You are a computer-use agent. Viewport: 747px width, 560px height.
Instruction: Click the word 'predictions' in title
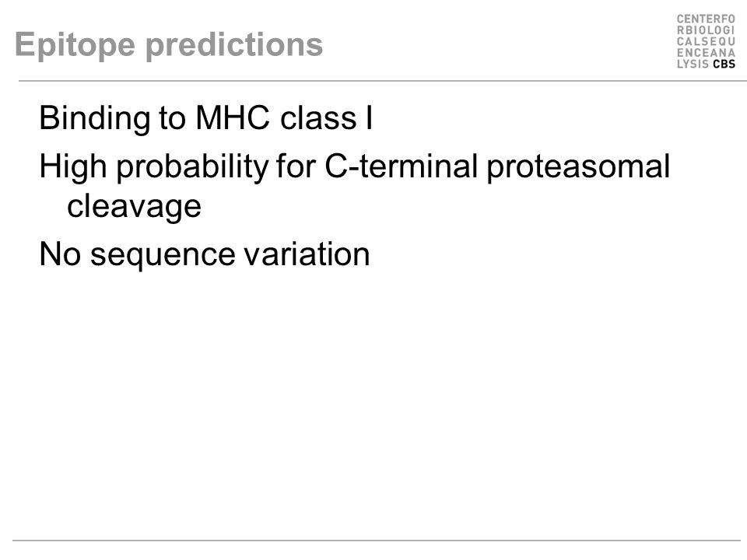(234, 45)
